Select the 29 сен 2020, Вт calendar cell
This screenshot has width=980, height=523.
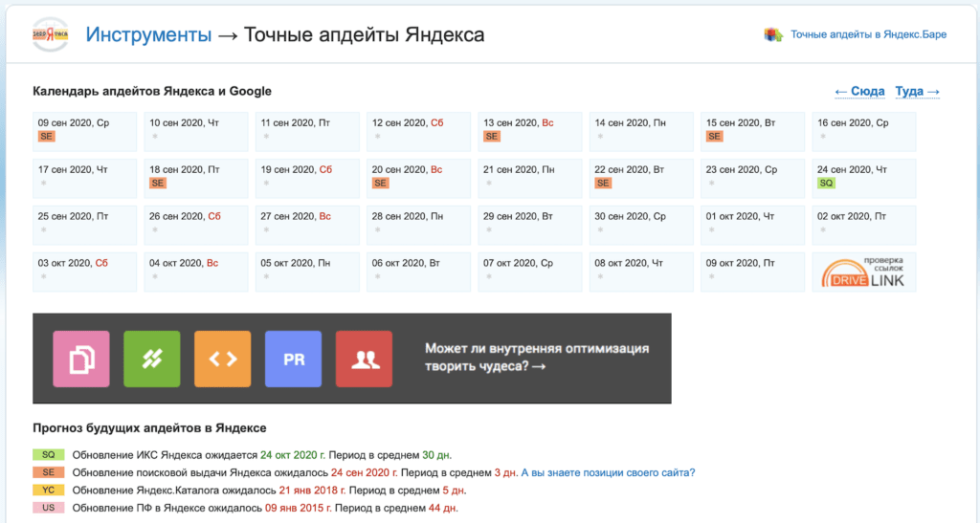(530, 226)
